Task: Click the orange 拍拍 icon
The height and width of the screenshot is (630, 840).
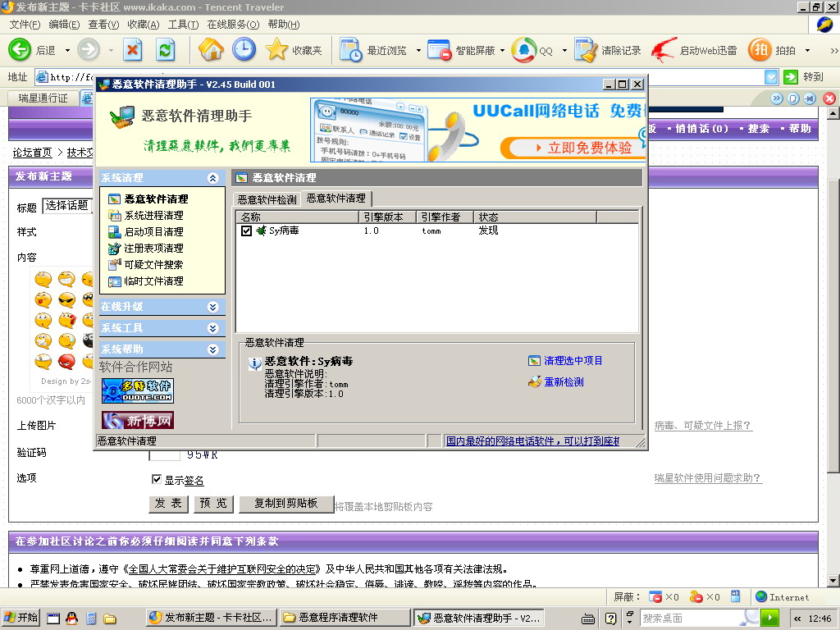Action: point(760,50)
